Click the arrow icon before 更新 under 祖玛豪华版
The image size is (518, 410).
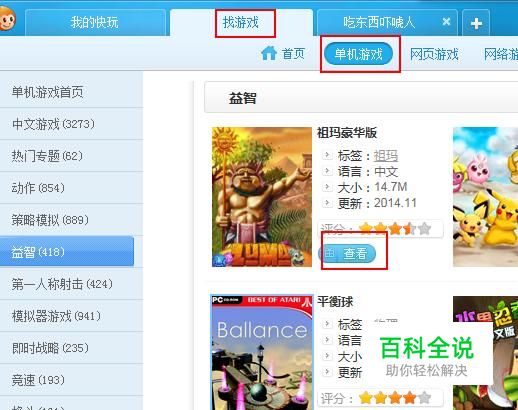pyautogui.click(x=327, y=203)
